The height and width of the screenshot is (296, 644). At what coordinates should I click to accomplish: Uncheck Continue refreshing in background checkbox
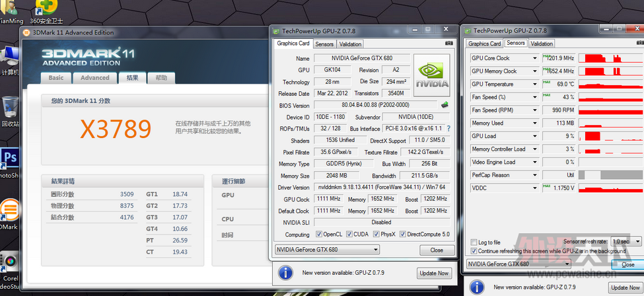pyautogui.click(x=474, y=251)
